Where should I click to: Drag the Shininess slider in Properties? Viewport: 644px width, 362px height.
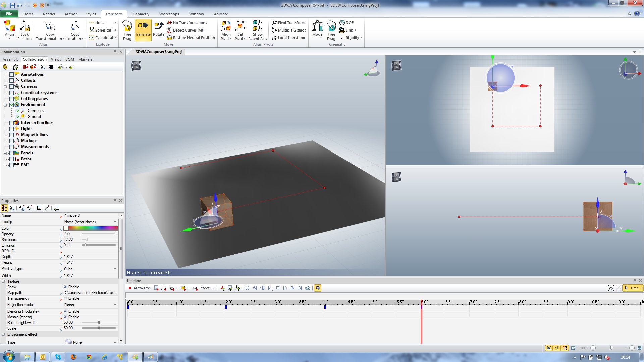(x=87, y=239)
